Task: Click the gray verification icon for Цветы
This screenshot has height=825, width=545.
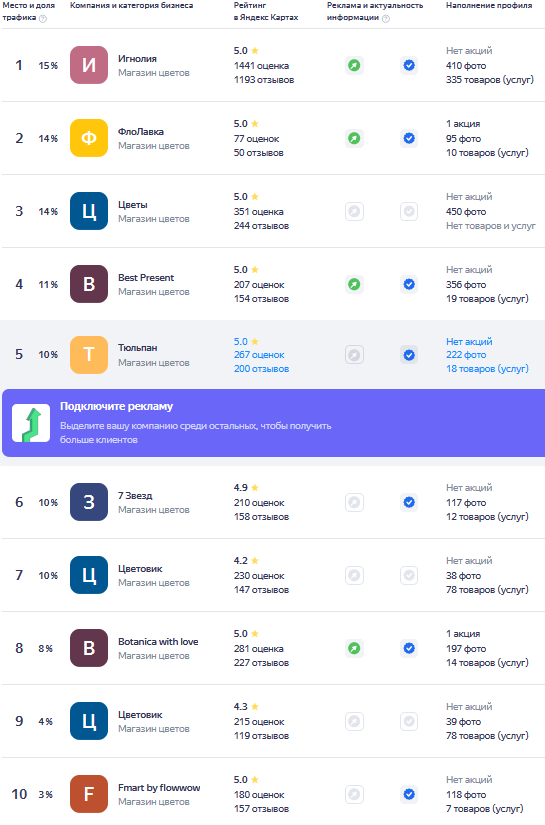Action: 409,212
